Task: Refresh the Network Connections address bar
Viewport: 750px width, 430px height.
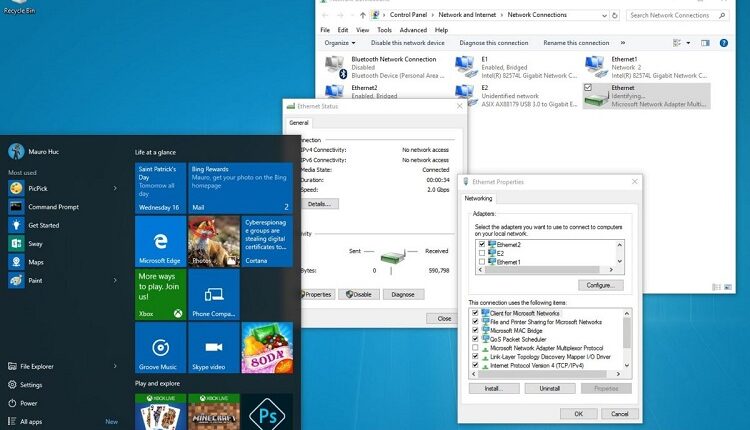Action: (615, 15)
